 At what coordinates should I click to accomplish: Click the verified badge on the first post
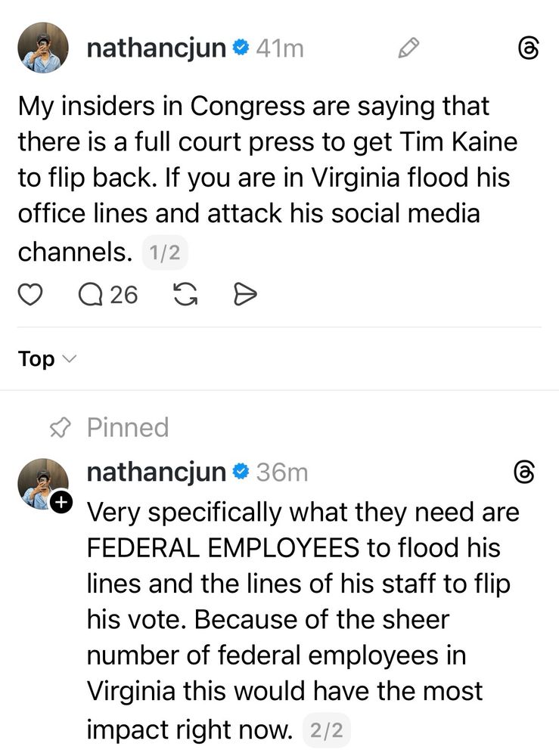coord(241,48)
